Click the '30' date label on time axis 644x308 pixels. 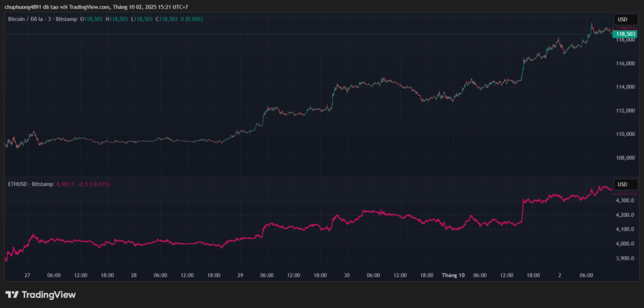coord(347,275)
